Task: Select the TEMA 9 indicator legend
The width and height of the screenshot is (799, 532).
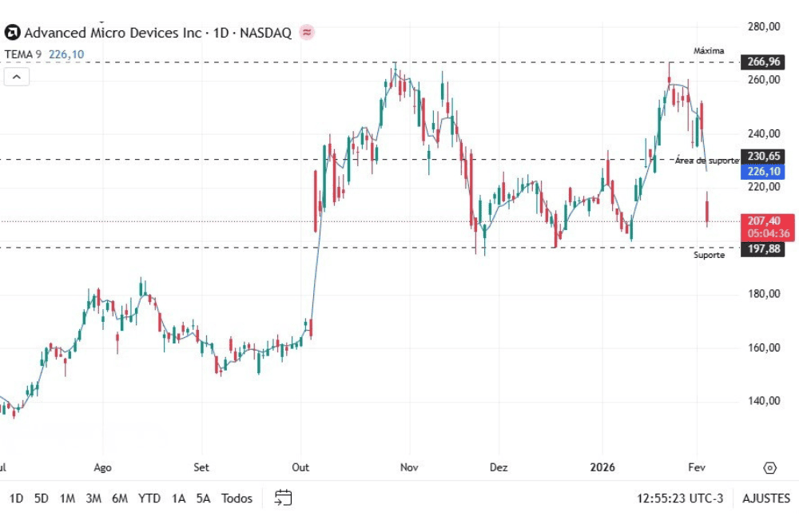Action: point(22,54)
